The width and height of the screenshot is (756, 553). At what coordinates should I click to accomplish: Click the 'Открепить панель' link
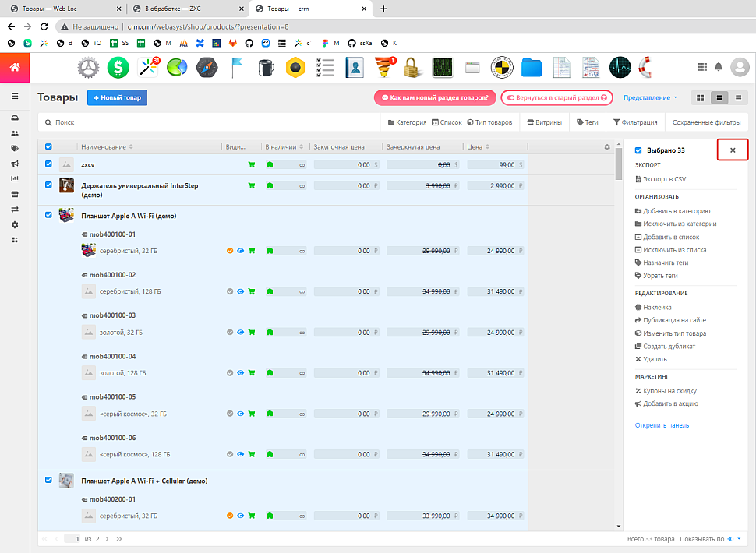662,425
